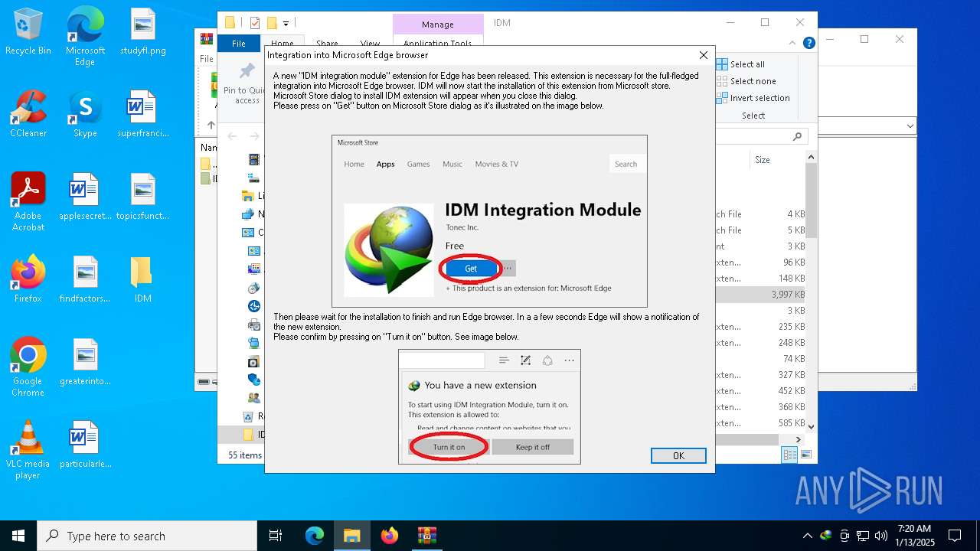Open the File tab in Explorer ribbon
The image size is (980, 551).
point(239,44)
